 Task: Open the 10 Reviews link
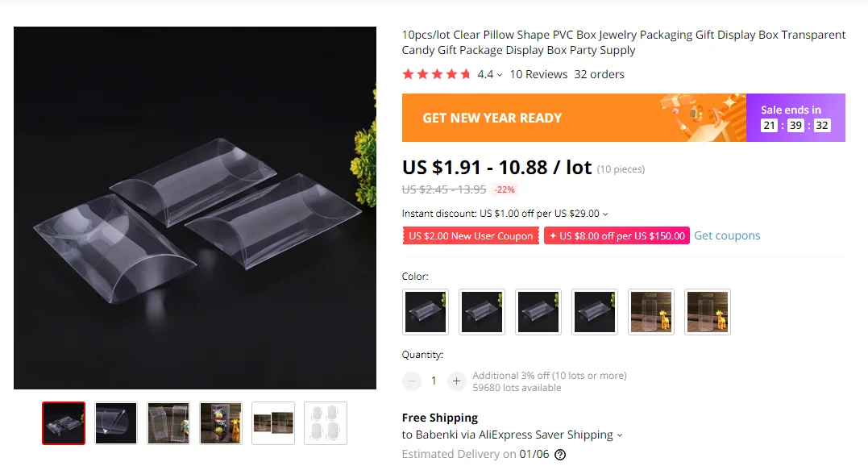click(x=538, y=74)
